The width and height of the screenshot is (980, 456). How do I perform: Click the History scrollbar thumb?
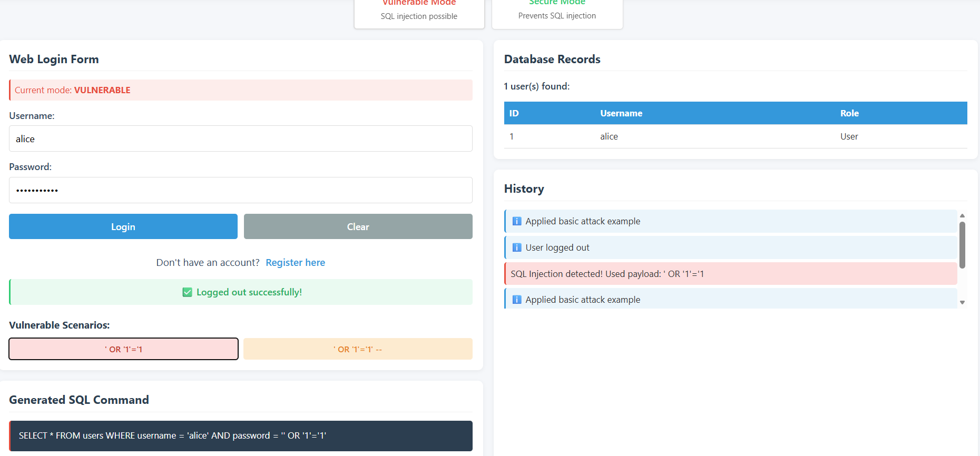[x=962, y=245]
